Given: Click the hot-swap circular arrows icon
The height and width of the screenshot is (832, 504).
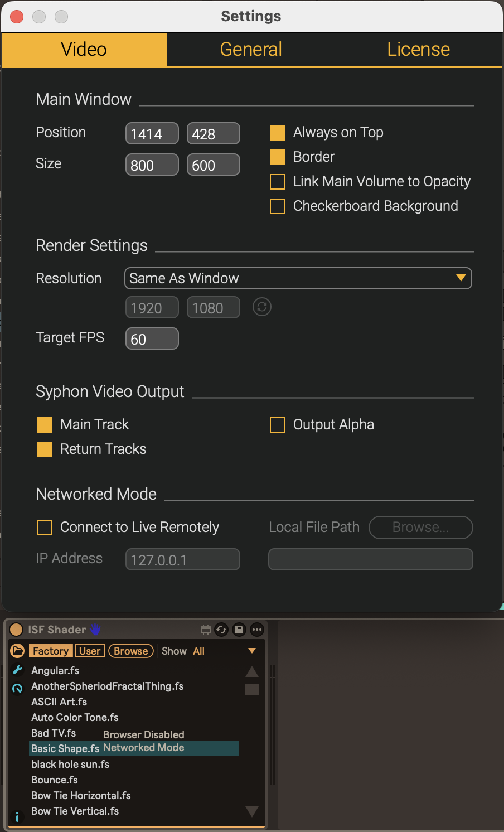Looking at the screenshot, I should click(221, 630).
